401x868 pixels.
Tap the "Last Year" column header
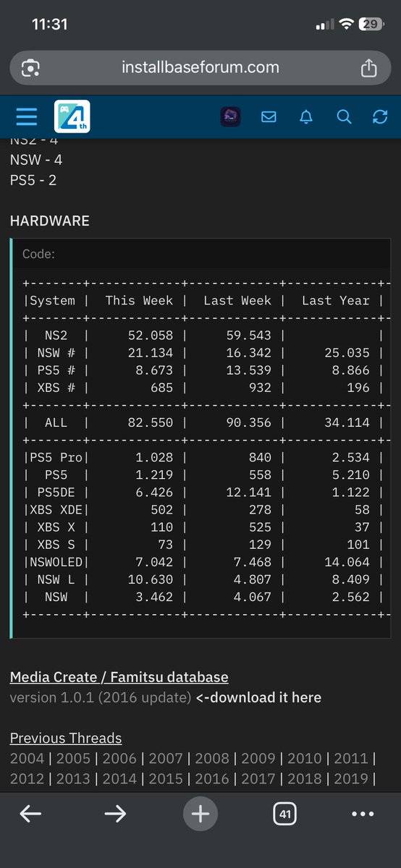point(336,300)
